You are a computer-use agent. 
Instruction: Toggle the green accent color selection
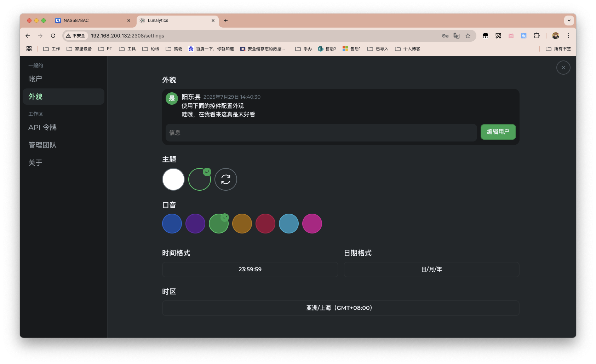click(x=219, y=223)
